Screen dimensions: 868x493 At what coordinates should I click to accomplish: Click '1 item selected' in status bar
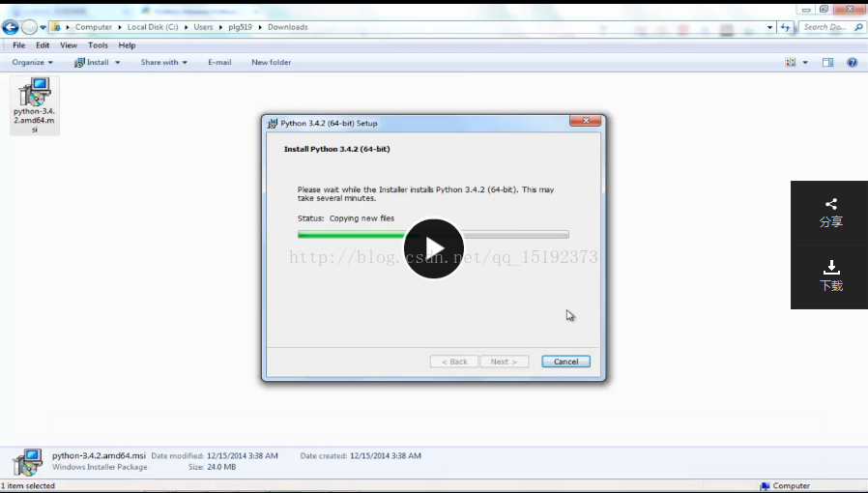tap(28, 486)
